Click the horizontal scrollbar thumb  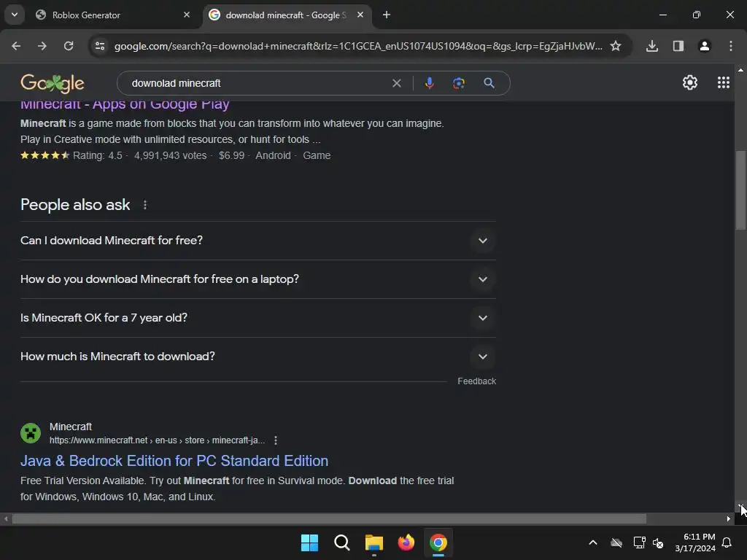[x=329, y=518]
